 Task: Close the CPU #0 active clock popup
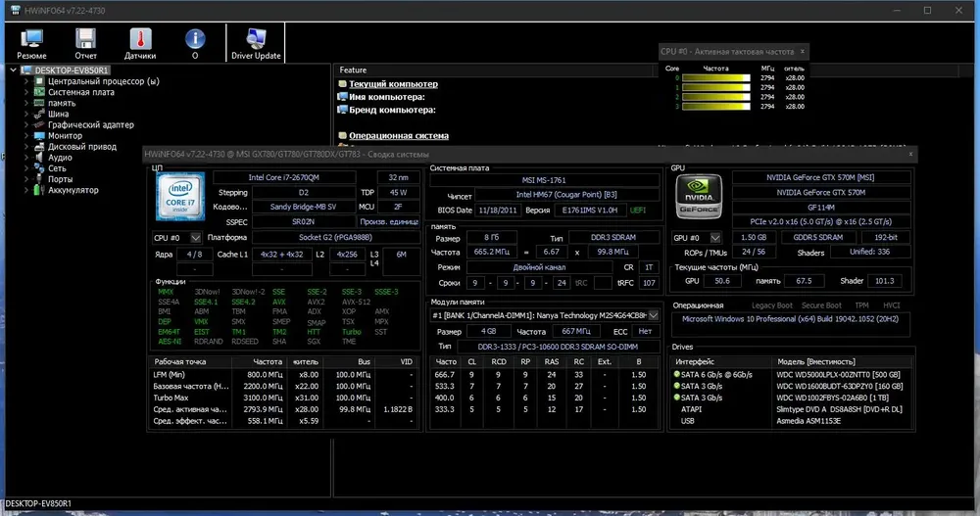click(x=803, y=51)
